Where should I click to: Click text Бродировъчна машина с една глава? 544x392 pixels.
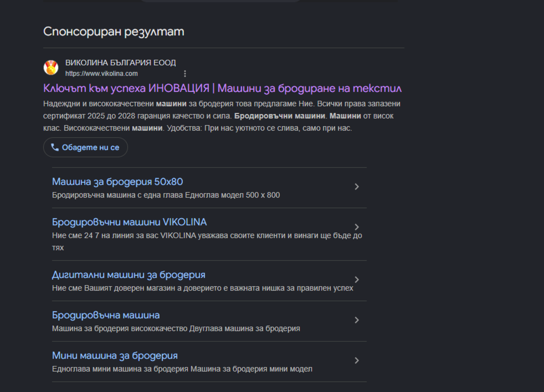(166, 195)
